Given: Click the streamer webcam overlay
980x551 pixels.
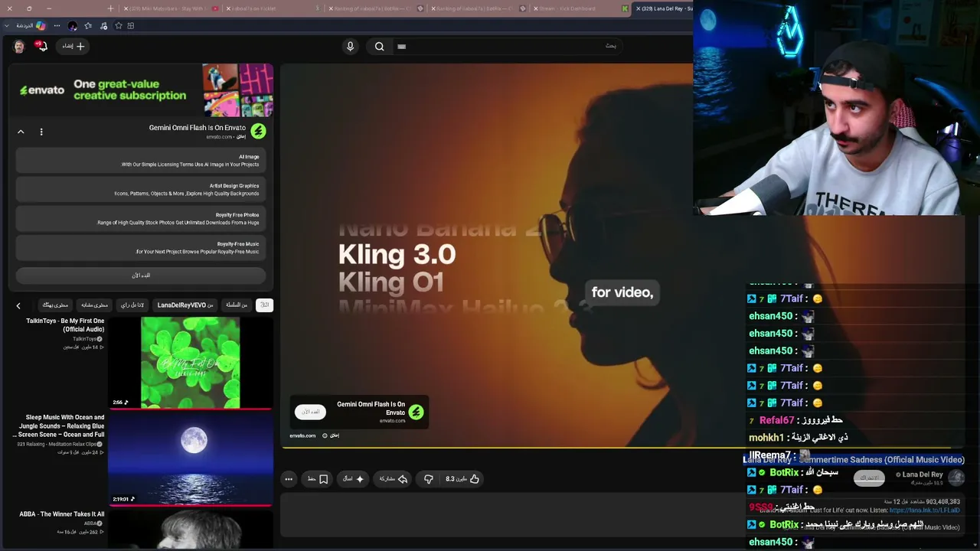Looking at the screenshot, I should tap(836, 107).
